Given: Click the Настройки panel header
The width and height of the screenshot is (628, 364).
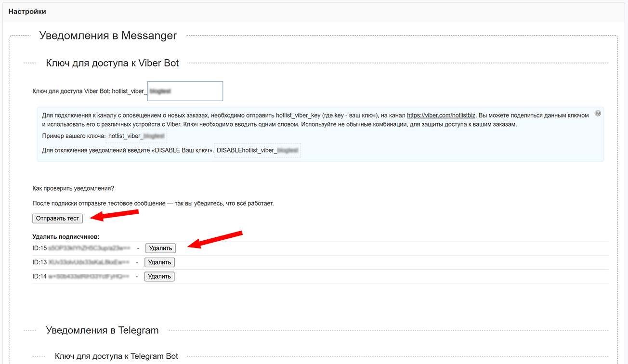Looking at the screenshot, I should (x=27, y=11).
